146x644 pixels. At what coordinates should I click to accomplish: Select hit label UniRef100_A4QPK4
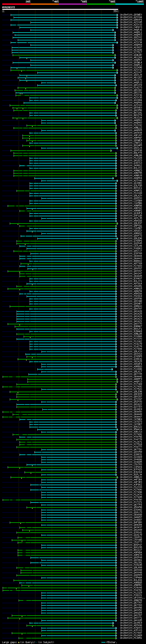(x=131, y=178)
